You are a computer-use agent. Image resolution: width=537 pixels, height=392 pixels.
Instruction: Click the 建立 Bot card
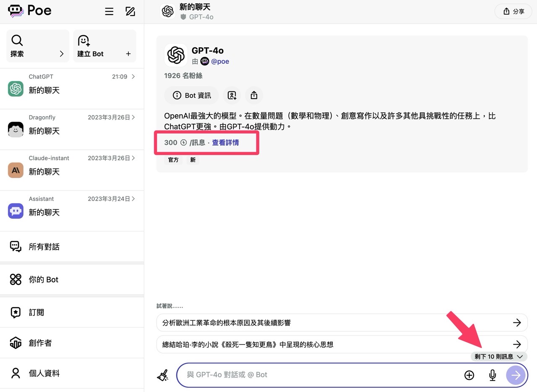(x=104, y=46)
